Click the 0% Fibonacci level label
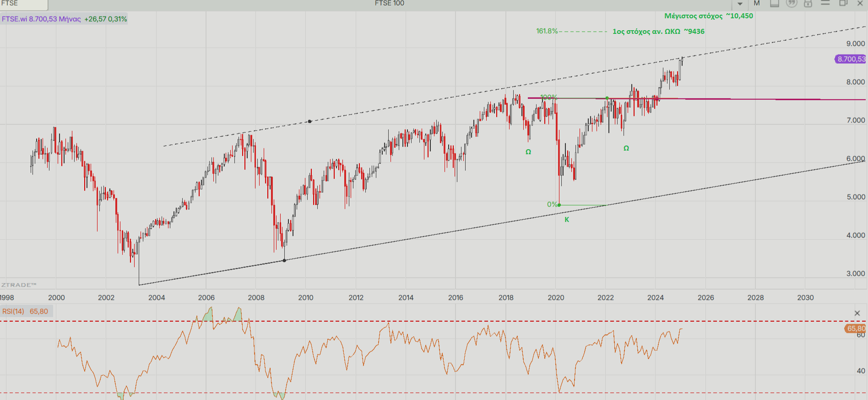 click(x=552, y=205)
